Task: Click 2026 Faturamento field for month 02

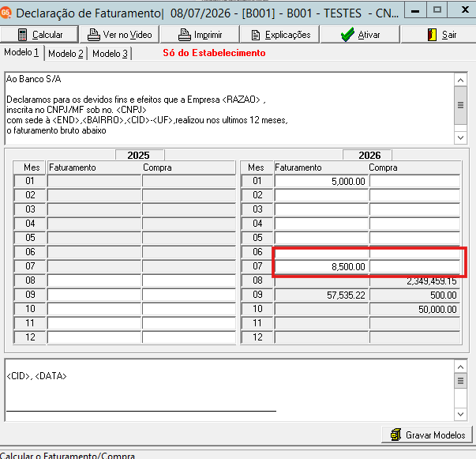Action: pyautogui.click(x=321, y=195)
